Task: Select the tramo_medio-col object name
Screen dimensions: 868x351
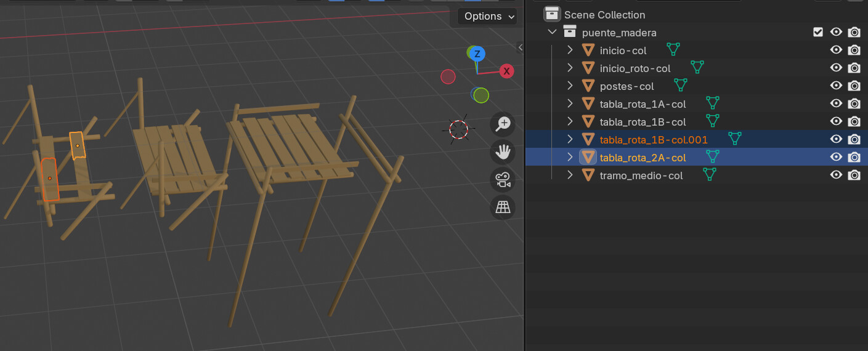Action: click(x=641, y=175)
